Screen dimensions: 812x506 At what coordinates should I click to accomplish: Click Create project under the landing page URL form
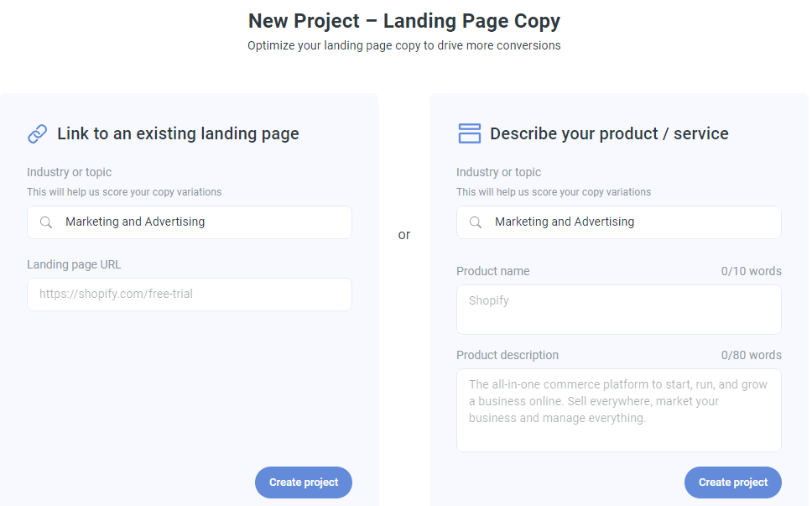[x=304, y=483]
